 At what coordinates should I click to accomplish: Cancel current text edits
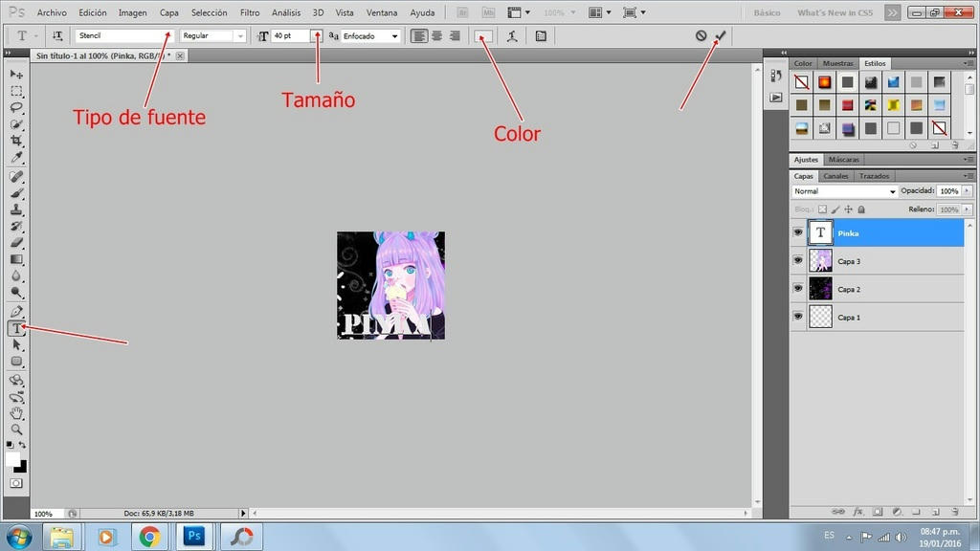point(702,35)
